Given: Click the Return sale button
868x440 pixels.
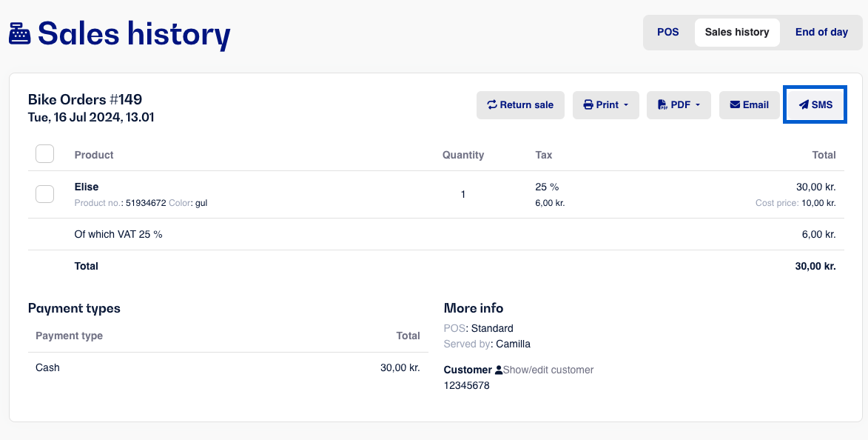Looking at the screenshot, I should pos(520,104).
